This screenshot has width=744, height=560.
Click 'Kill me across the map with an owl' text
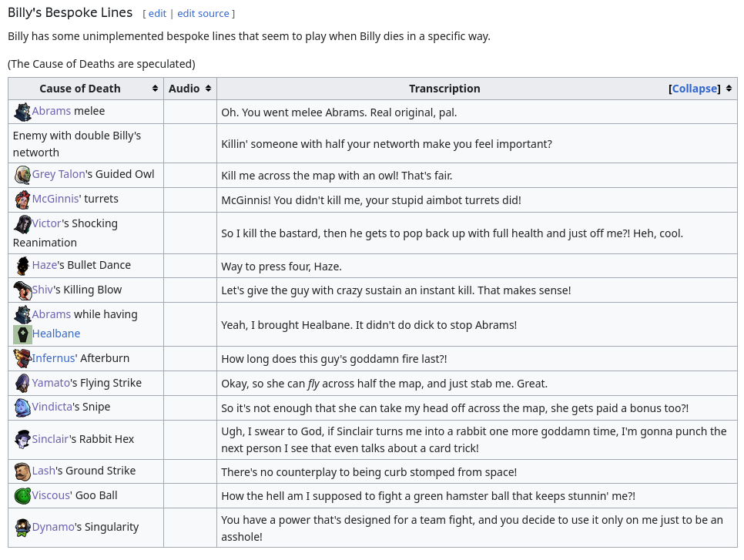pyautogui.click(x=337, y=176)
